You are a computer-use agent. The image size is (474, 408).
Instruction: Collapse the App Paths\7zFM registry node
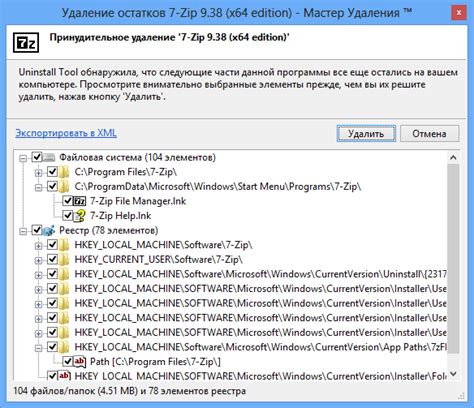tap(39, 348)
